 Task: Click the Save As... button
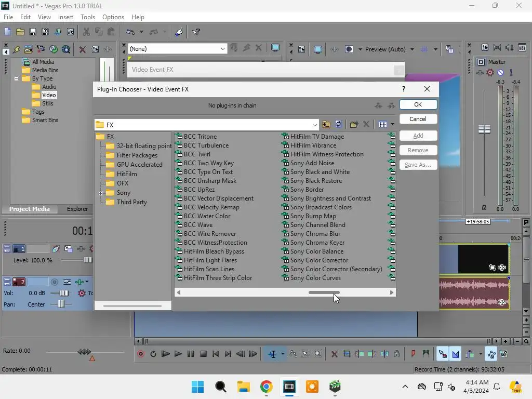coord(418,165)
